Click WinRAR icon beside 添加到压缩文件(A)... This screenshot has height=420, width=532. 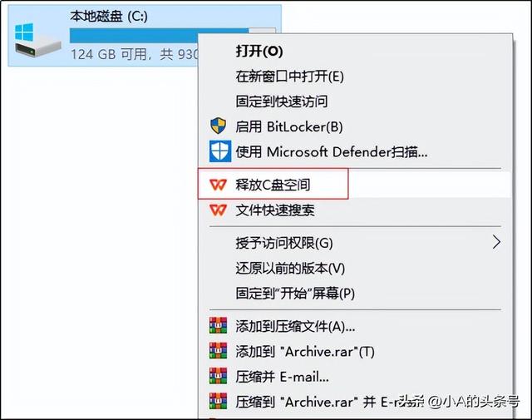coord(218,326)
